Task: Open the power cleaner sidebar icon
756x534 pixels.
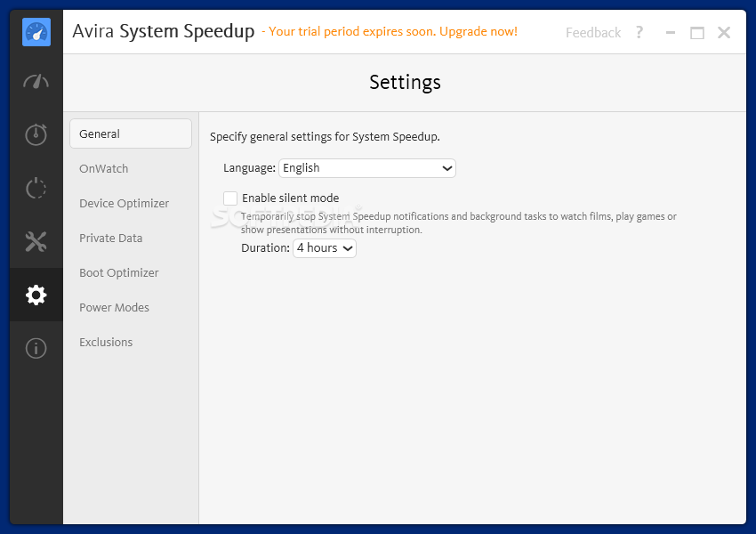Action: (36, 188)
